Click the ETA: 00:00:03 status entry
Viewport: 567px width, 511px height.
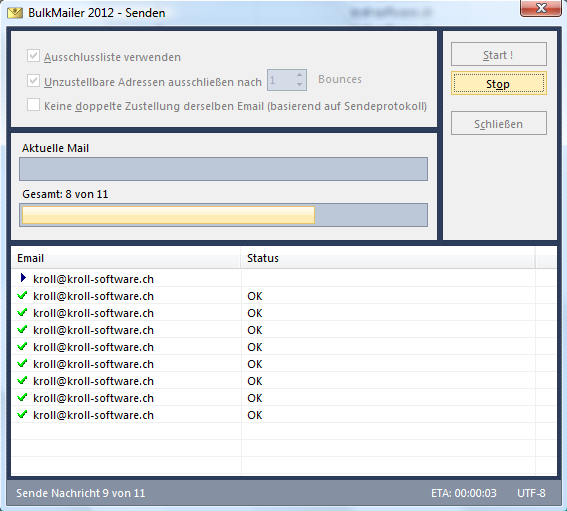point(464,493)
